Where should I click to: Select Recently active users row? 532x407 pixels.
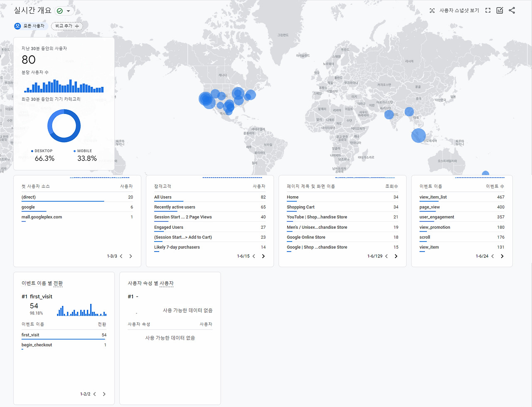click(210, 207)
